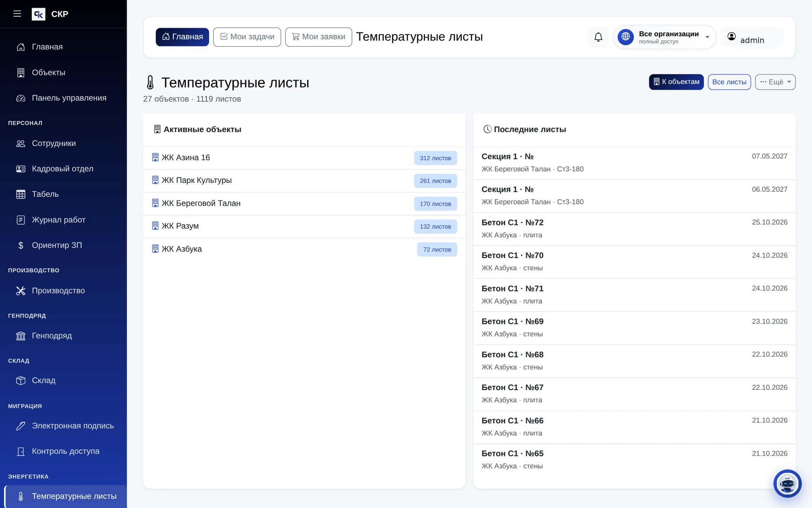Open Кадровый отдел in sidebar
812x508 pixels.
click(63, 169)
